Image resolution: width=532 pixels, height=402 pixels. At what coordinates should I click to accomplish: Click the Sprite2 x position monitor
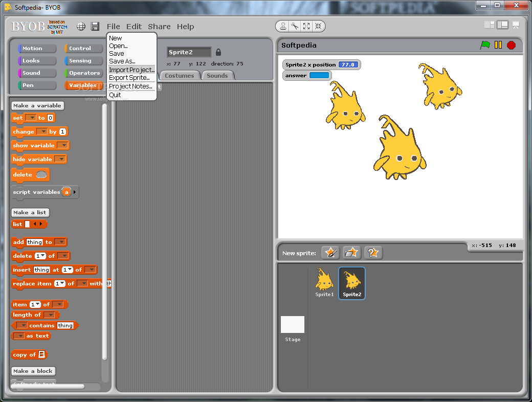321,65
